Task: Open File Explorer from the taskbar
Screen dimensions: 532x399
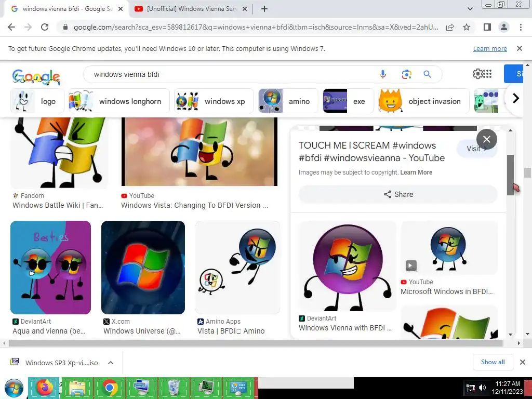Action: (x=77, y=388)
